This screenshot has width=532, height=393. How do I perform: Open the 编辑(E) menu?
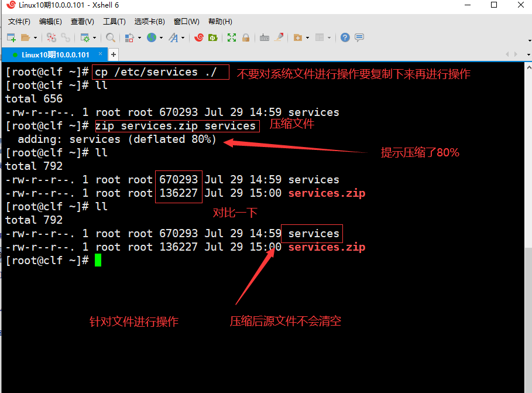point(50,22)
